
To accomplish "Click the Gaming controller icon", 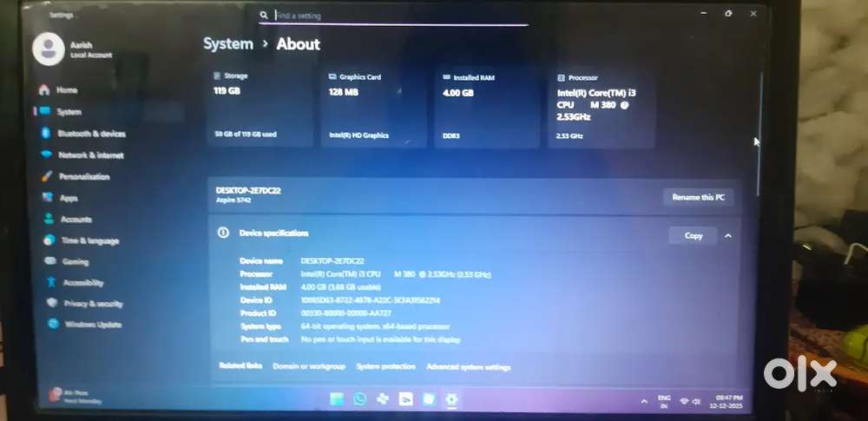I will [50, 261].
